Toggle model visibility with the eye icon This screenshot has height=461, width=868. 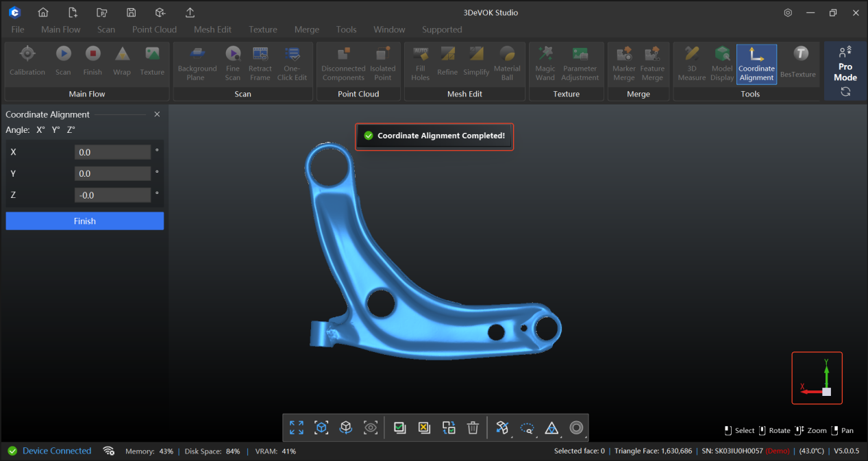pos(371,427)
